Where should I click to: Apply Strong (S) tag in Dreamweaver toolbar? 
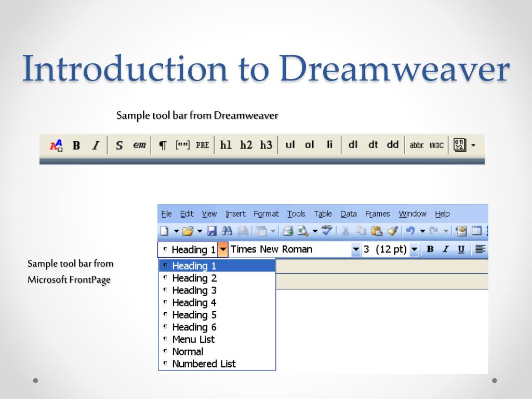pos(119,145)
